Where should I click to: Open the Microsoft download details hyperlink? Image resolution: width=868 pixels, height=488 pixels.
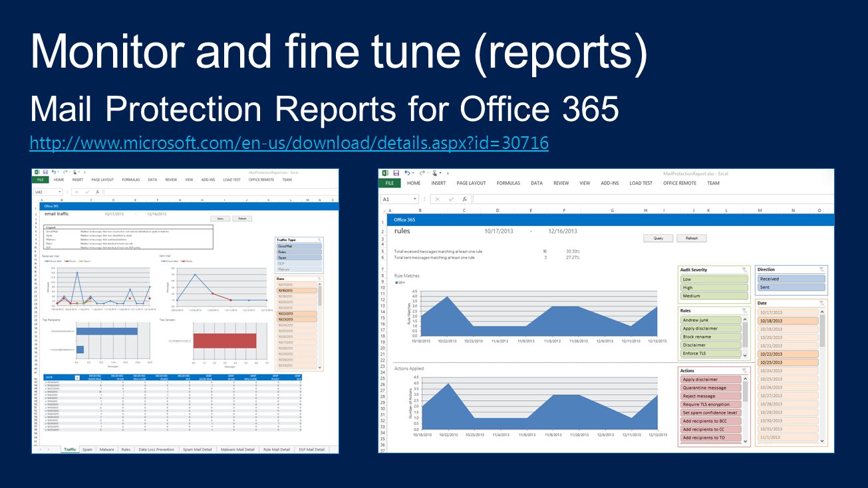(289, 142)
